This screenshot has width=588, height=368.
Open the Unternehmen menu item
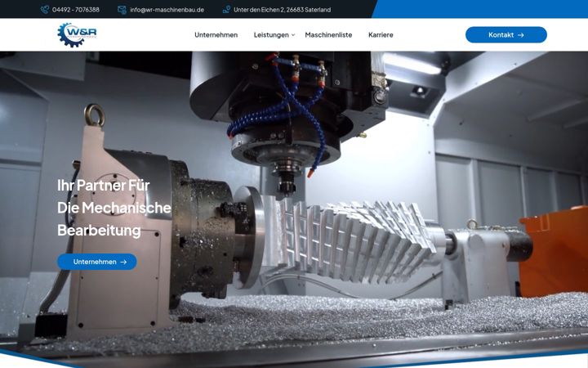tap(216, 35)
